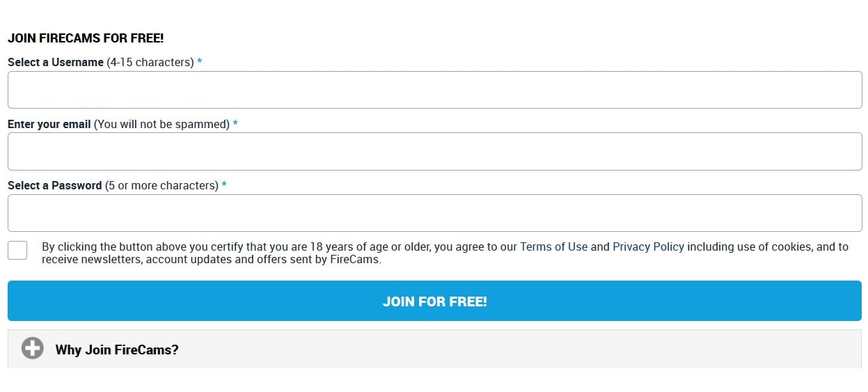Click the Enter your email label text
Screen dimensions: 868x392
click(49, 124)
